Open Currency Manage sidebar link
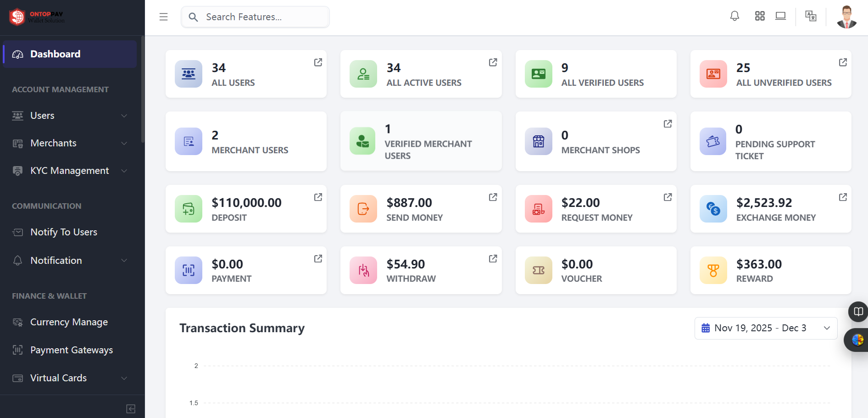The width and height of the screenshot is (868, 418). click(69, 322)
